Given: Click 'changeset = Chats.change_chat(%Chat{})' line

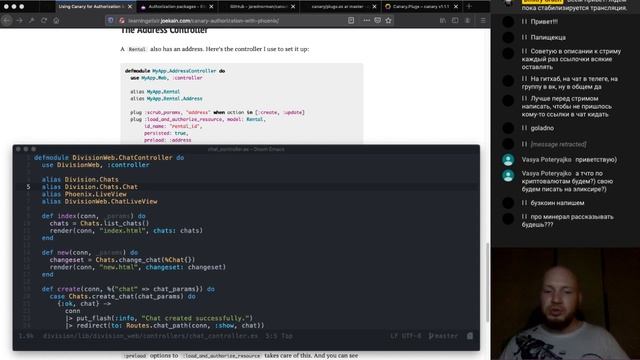Looking at the screenshot, I should pyautogui.click(x=122, y=260).
